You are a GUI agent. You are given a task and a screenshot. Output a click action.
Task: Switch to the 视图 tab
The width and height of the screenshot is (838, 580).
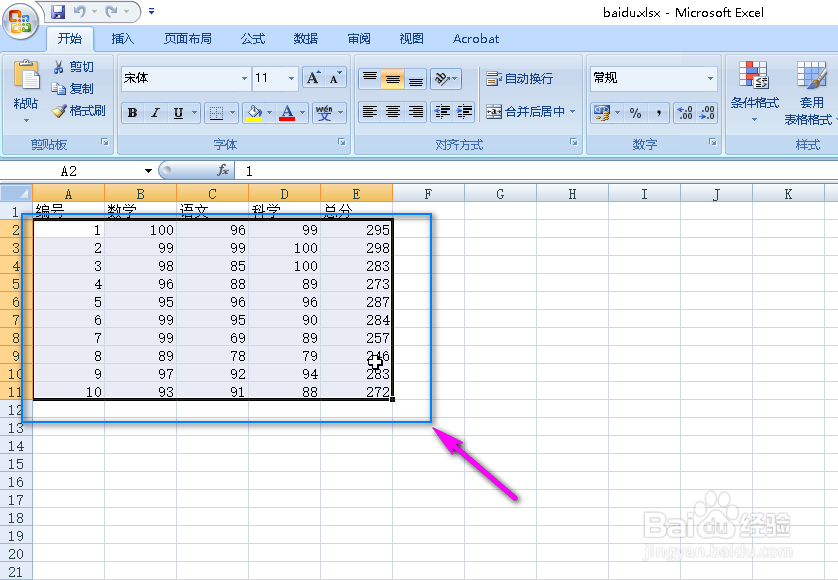(412, 39)
